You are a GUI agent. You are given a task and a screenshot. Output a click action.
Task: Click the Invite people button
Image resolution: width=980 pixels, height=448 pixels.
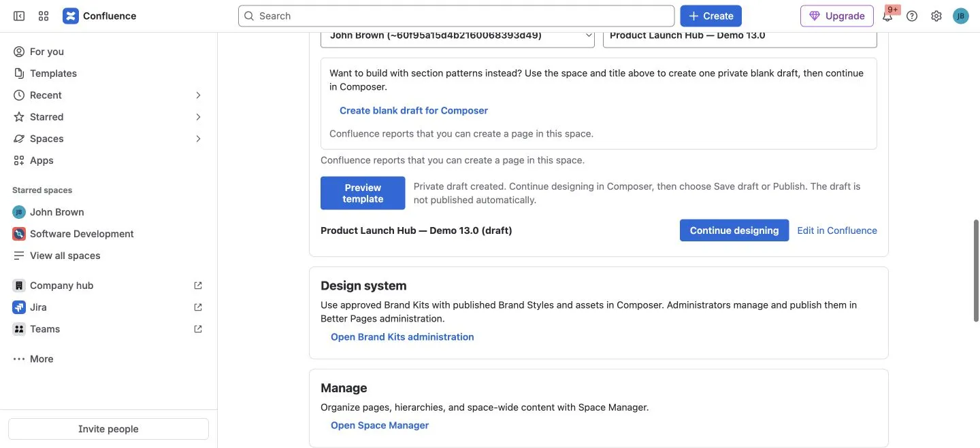pyautogui.click(x=108, y=429)
